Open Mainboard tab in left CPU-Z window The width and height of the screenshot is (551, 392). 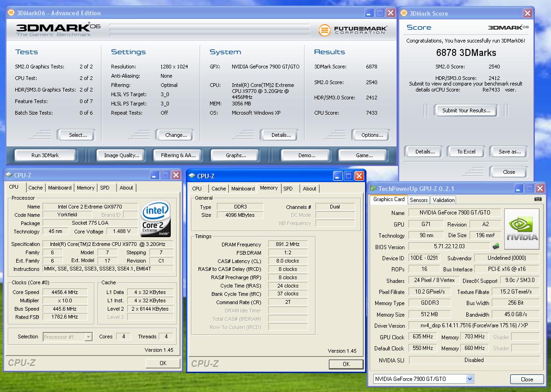click(60, 188)
